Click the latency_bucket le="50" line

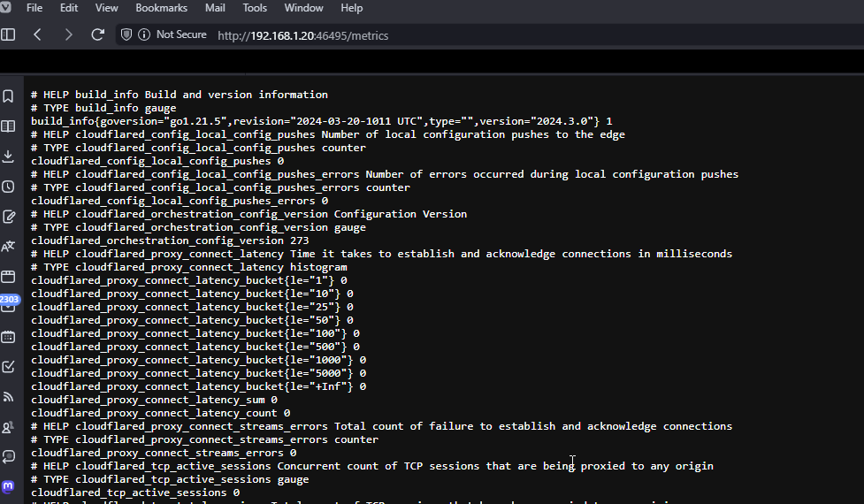(x=192, y=320)
